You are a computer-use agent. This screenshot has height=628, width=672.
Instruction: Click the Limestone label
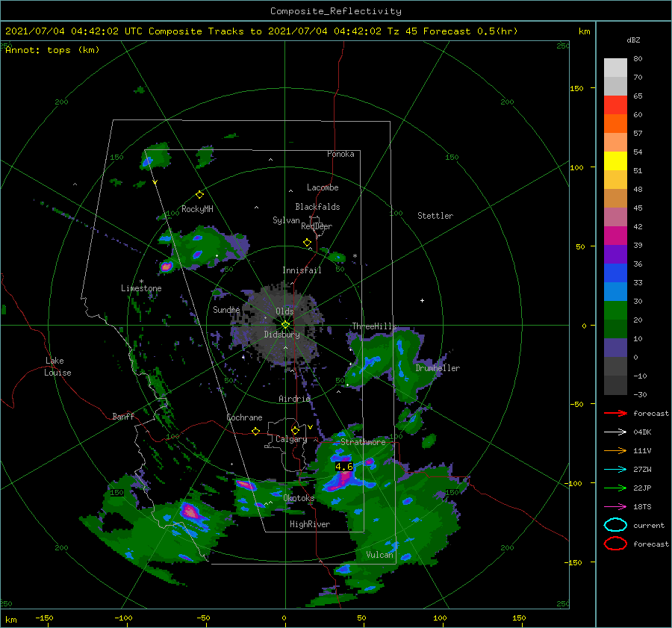141,288
